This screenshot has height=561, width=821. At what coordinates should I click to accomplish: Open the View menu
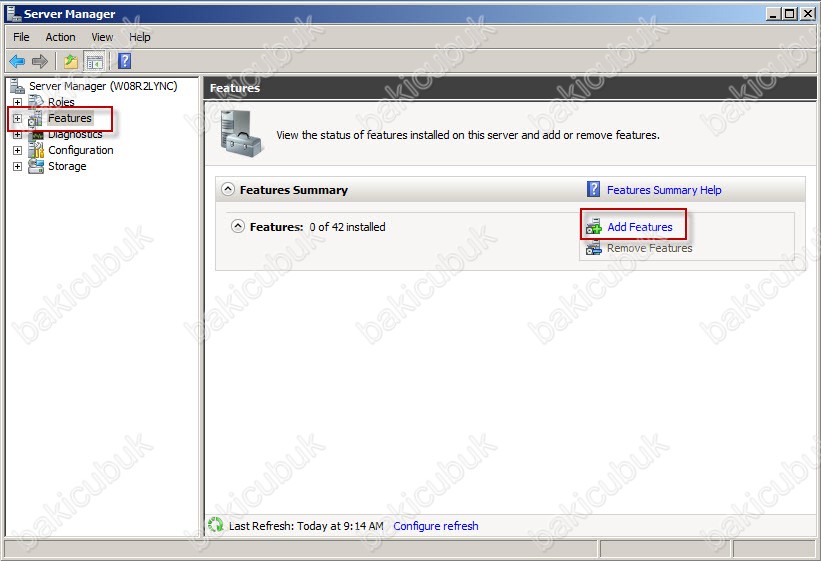[x=102, y=37]
